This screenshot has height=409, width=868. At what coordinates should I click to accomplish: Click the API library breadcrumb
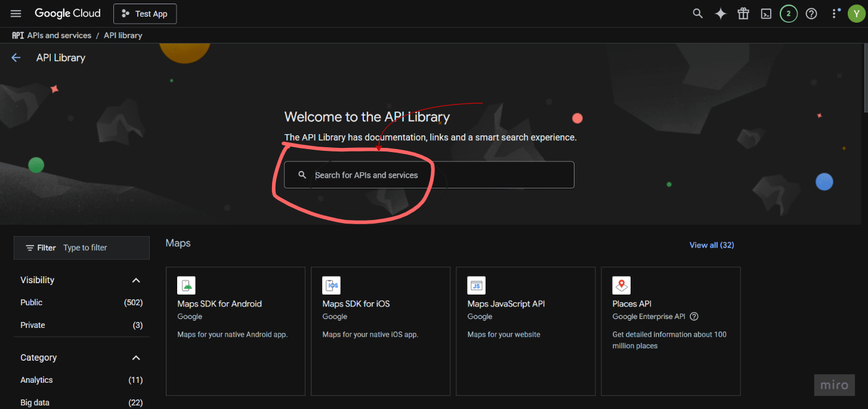point(123,35)
